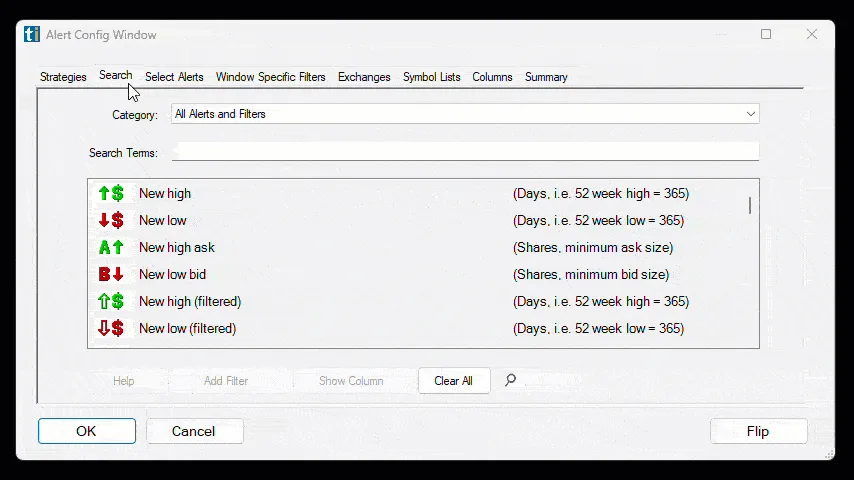Select "New high ask" in the list
Image resolution: width=854 pixels, height=480 pixels.
pos(177,247)
